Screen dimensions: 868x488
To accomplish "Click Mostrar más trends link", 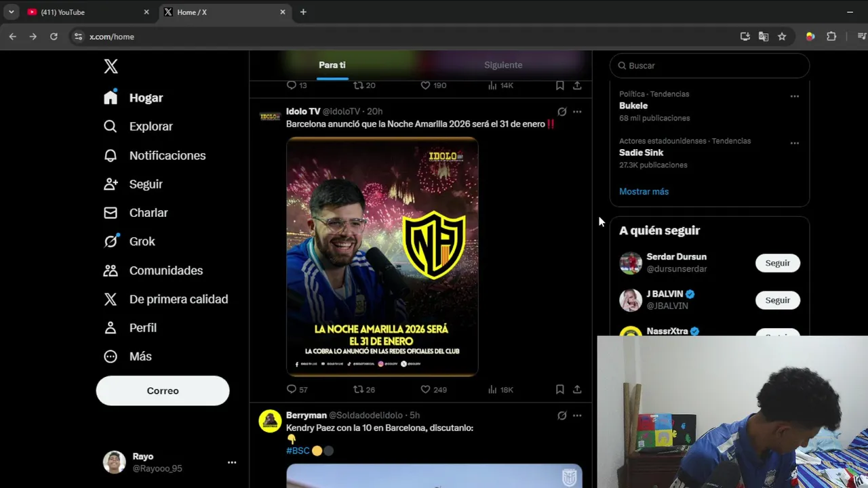I will [x=644, y=192].
